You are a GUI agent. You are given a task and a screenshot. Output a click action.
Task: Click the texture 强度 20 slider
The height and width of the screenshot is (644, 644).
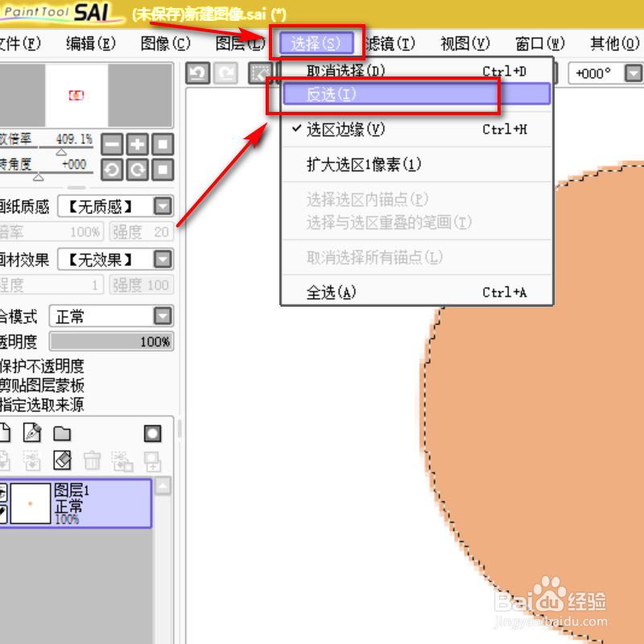tap(142, 232)
